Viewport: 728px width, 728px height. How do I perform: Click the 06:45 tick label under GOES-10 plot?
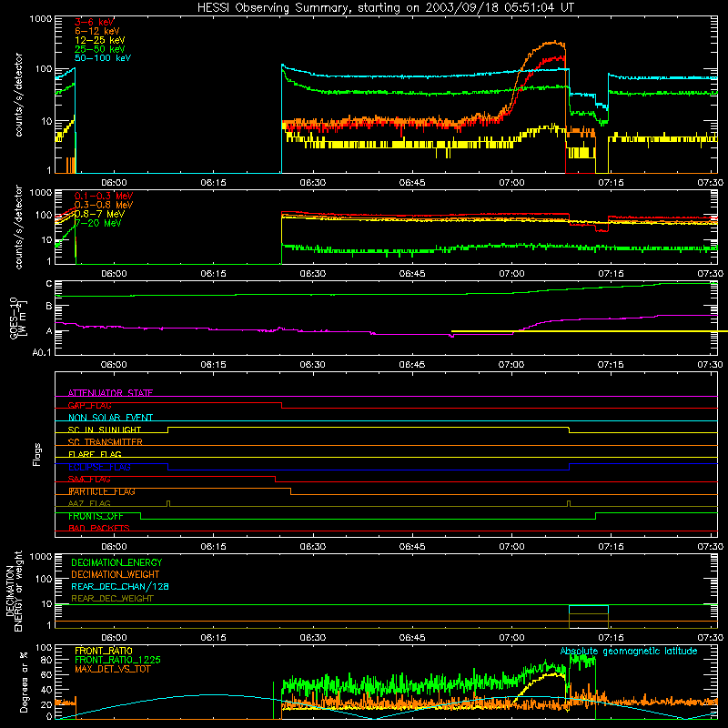click(412, 365)
